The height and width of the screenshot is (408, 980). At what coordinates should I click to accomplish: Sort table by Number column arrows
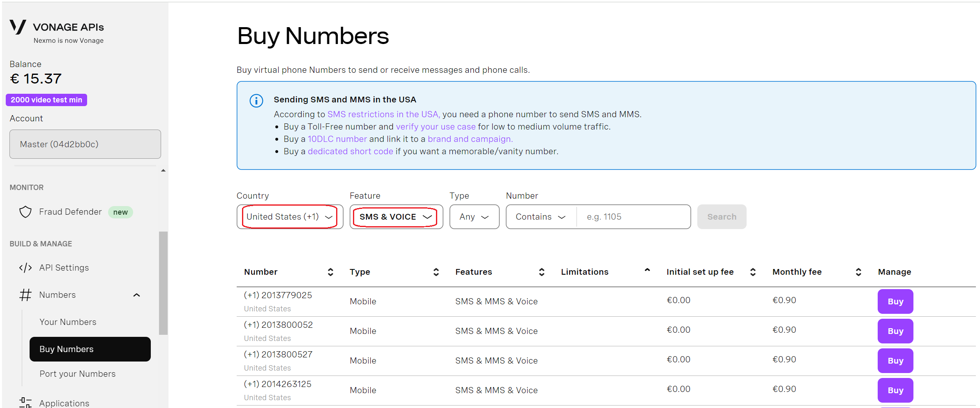[x=330, y=272]
